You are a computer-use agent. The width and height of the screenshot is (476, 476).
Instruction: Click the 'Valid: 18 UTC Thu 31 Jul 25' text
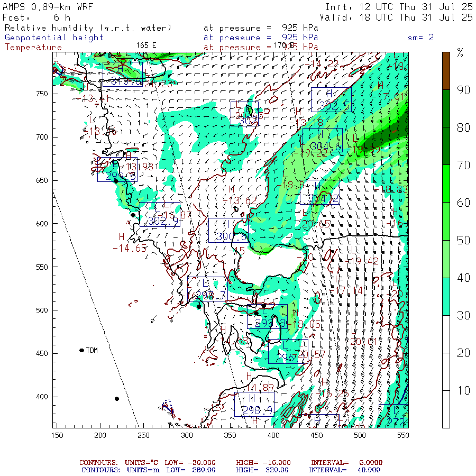396,17
